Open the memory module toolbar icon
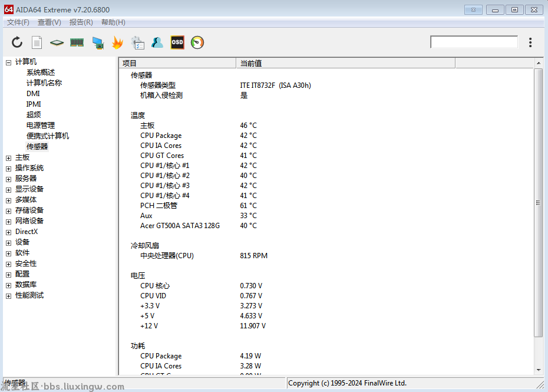Screen dimensions: 548x392 (x=77, y=42)
